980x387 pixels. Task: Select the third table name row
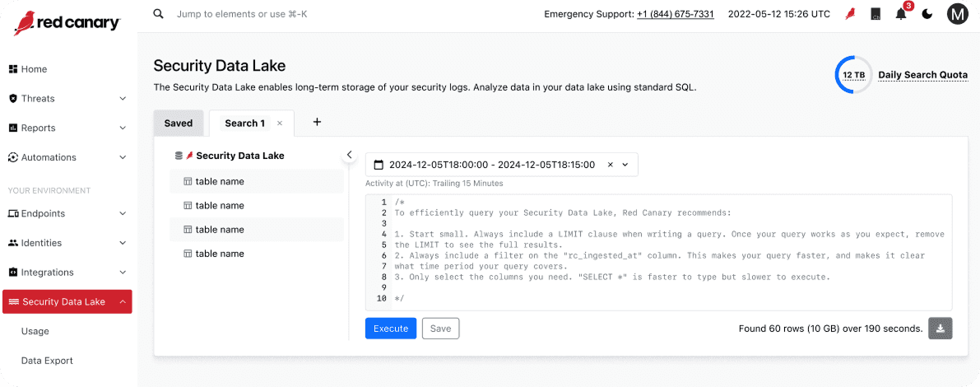(x=256, y=230)
